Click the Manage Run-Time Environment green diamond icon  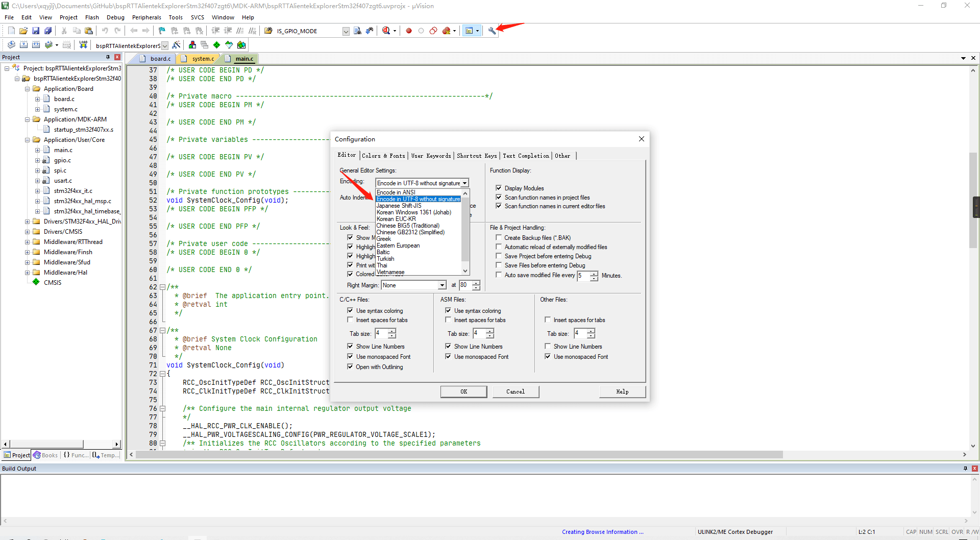[216, 45]
